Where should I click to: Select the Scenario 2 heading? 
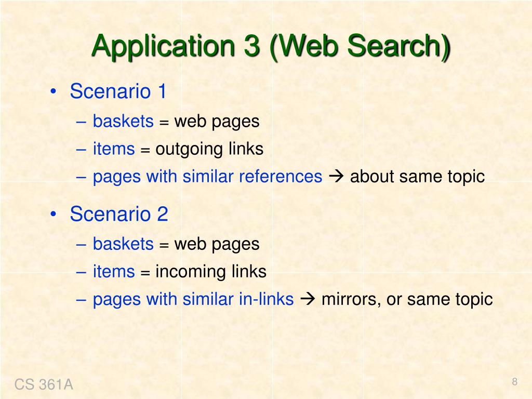[x=119, y=214]
